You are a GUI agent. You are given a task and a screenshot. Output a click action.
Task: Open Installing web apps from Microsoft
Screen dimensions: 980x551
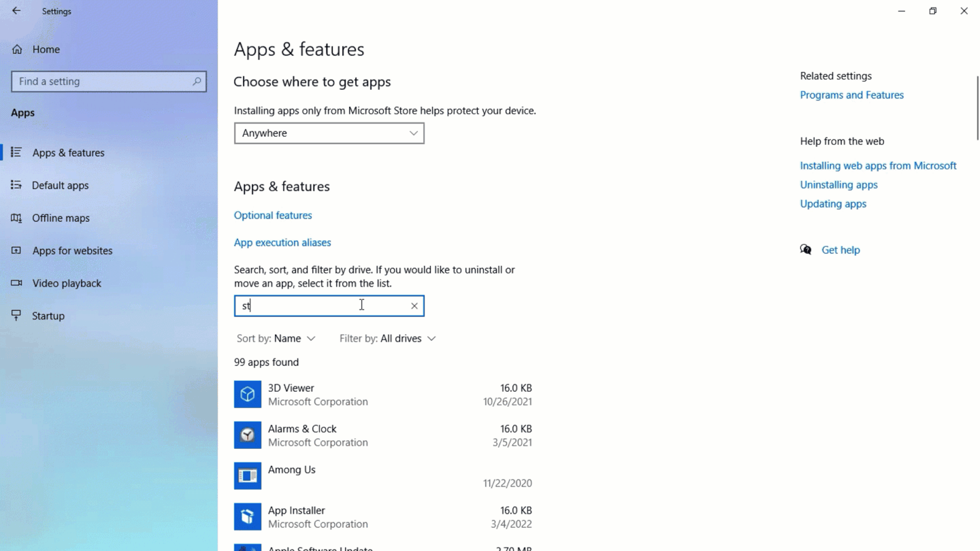[x=879, y=165]
